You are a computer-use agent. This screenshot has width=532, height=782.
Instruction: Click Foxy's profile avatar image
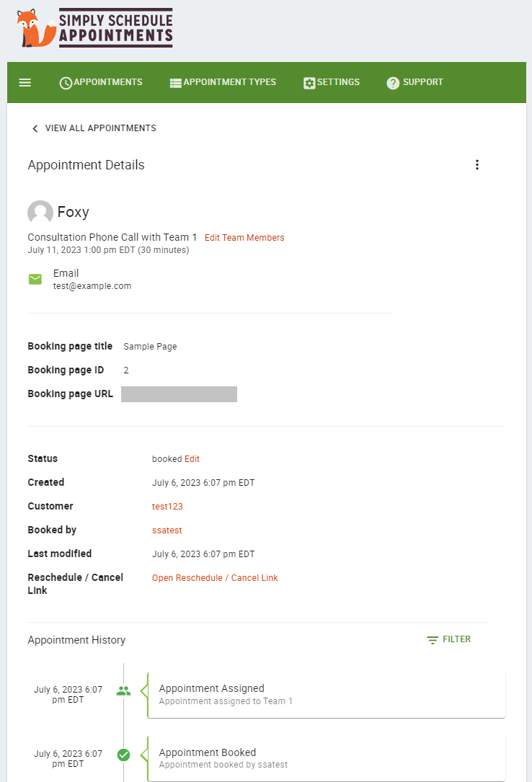tap(40, 212)
